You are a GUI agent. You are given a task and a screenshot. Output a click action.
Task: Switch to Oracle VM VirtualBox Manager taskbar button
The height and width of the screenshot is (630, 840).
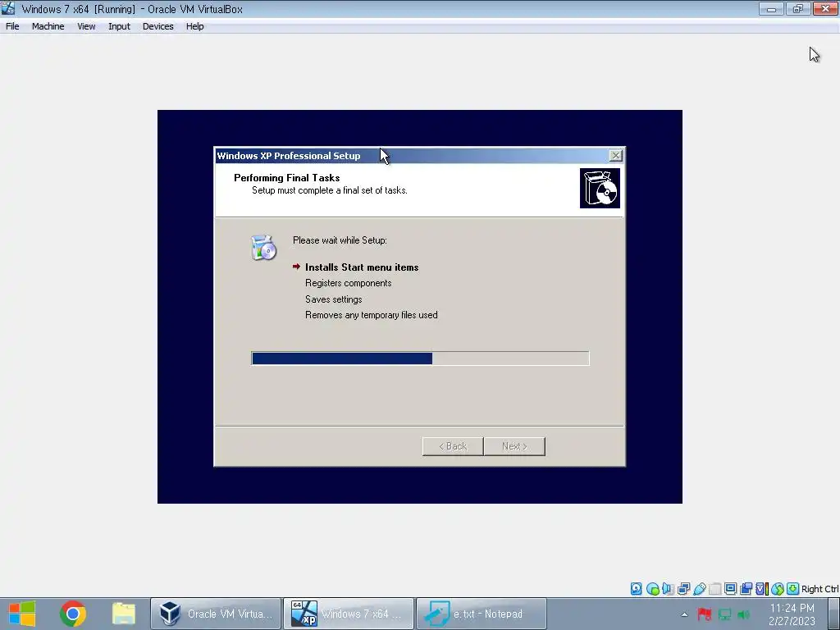point(216,614)
